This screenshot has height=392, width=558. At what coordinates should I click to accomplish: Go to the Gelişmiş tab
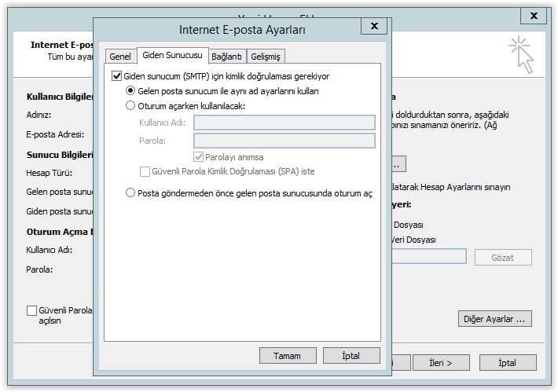tap(266, 57)
